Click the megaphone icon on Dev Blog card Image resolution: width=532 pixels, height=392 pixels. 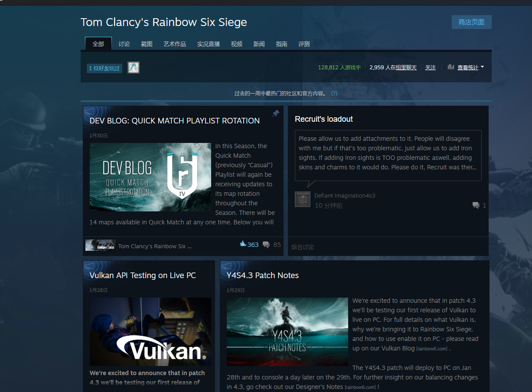point(90,111)
